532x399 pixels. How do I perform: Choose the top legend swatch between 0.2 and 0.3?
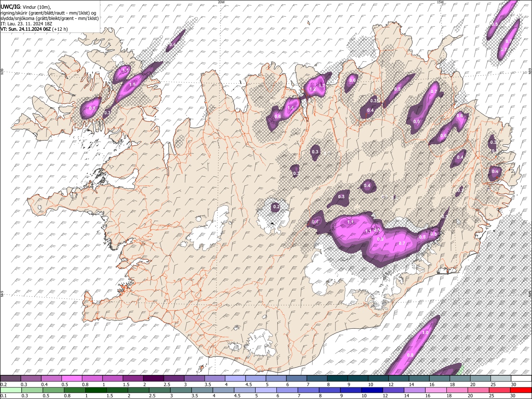tap(11, 378)
